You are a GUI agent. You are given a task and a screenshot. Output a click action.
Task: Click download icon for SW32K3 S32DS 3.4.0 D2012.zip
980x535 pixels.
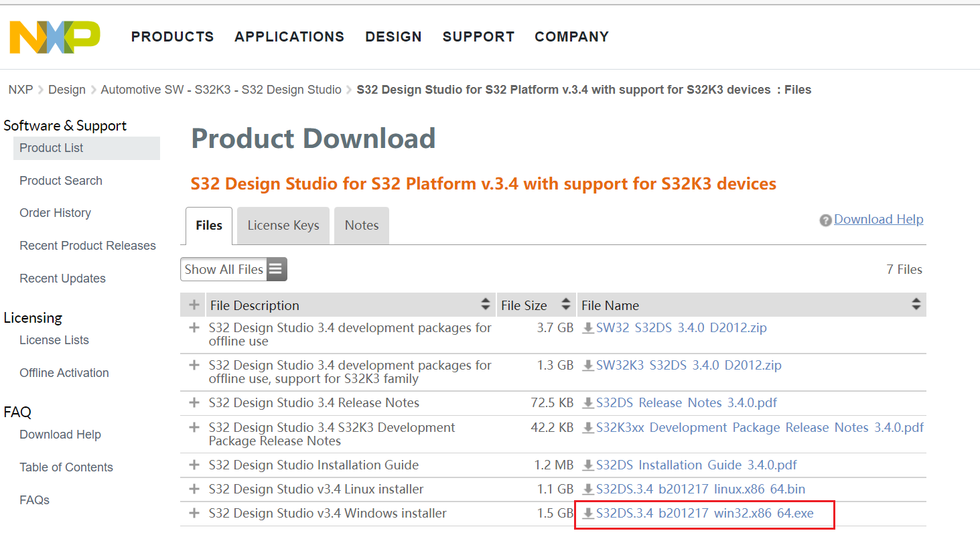coord(588,366)
